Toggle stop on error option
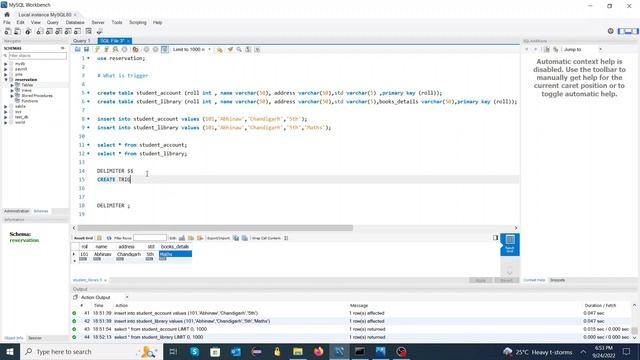 click(x=136, y=49)
